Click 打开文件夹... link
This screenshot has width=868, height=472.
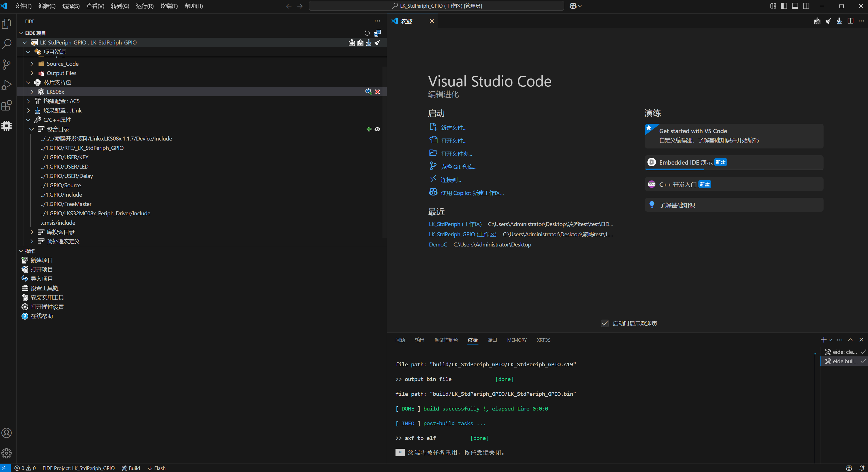(x=456, y=154)
